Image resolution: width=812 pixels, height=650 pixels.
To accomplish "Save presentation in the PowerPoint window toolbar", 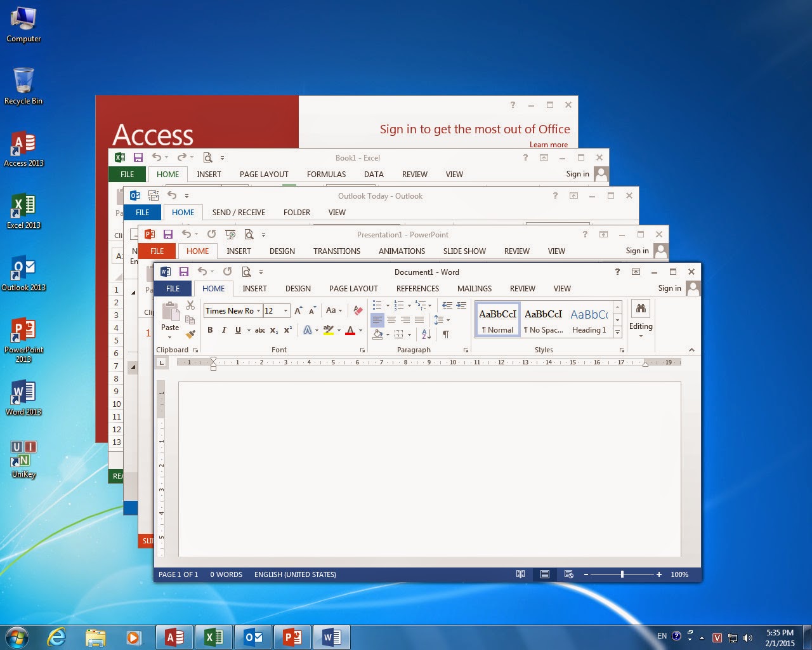I will (x=168, y=234).
